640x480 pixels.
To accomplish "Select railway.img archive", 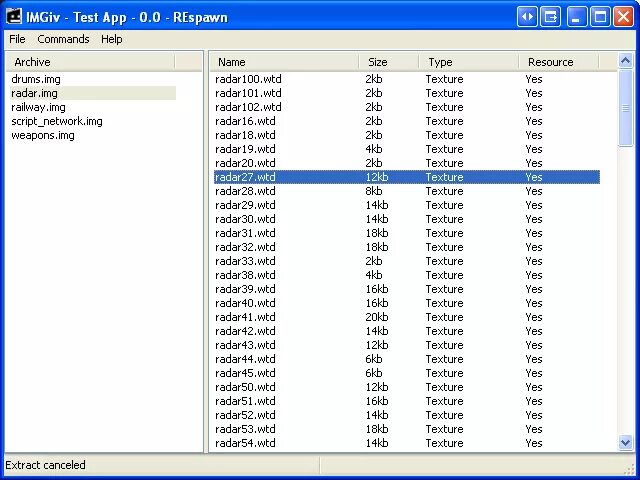I will (x=38, y=107).
